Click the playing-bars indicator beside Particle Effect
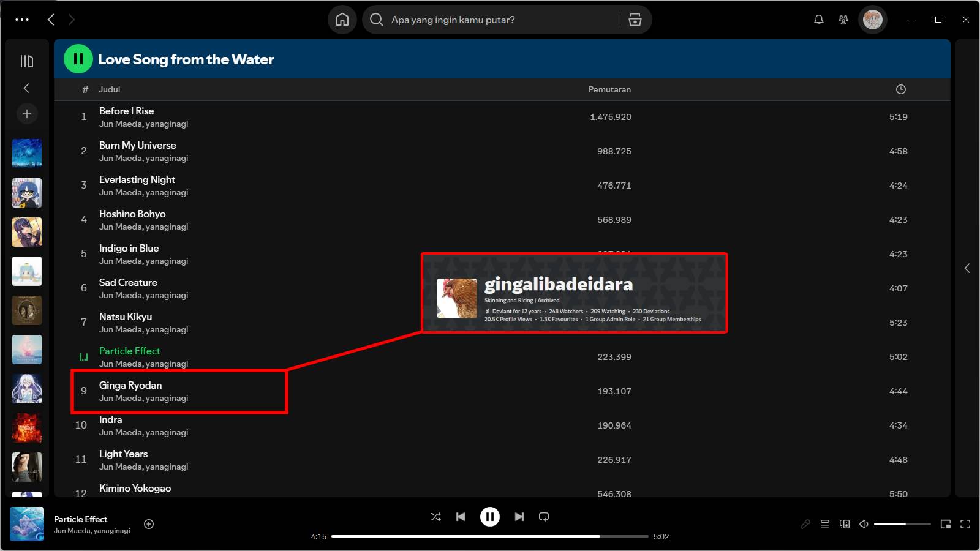Viewport: 980px width, 551px height. tap(84, 357)
